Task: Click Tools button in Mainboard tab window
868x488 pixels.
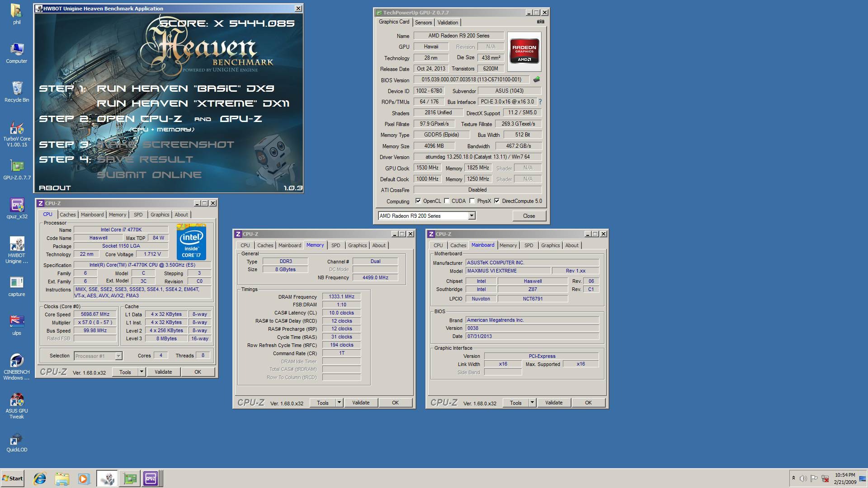Action: [516, 403]
